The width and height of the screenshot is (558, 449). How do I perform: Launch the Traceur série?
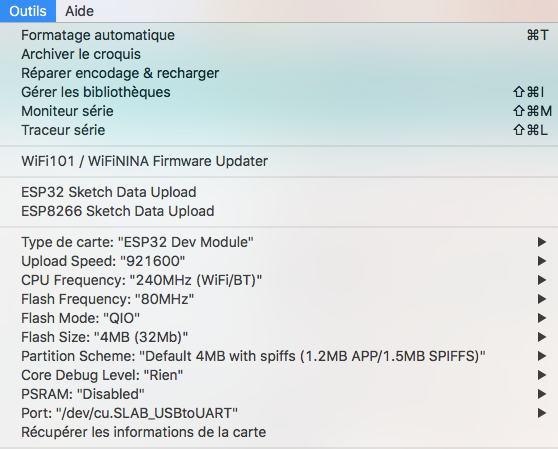tap(279, 130)
